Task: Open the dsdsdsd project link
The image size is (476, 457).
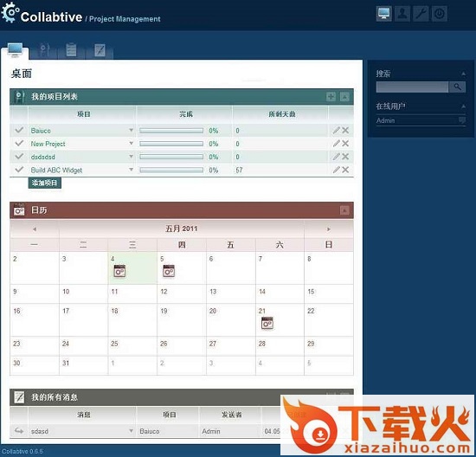Action: point(42,157)
